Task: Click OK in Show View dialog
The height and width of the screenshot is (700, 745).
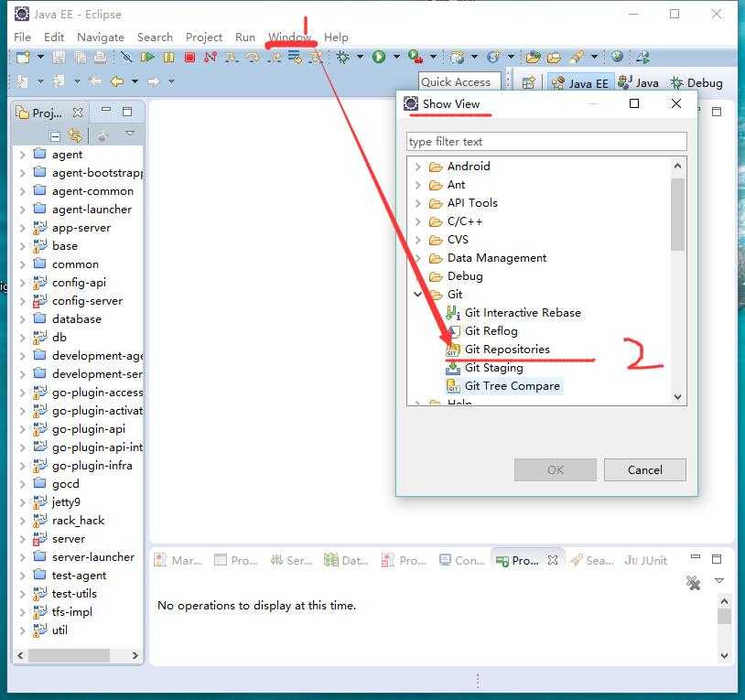Action: coord(555,470)
